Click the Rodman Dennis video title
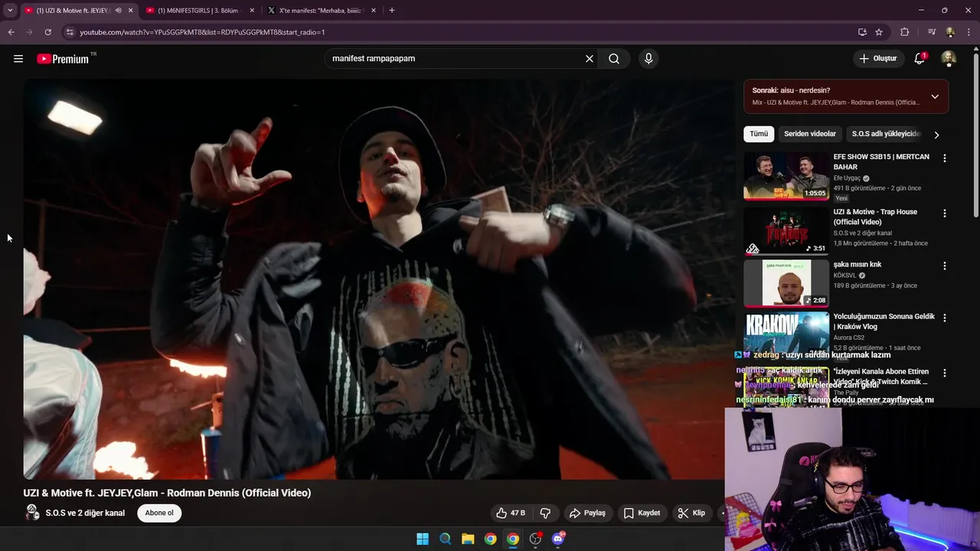The height and width of the screenshot is (551, 980). click(167, 493)
